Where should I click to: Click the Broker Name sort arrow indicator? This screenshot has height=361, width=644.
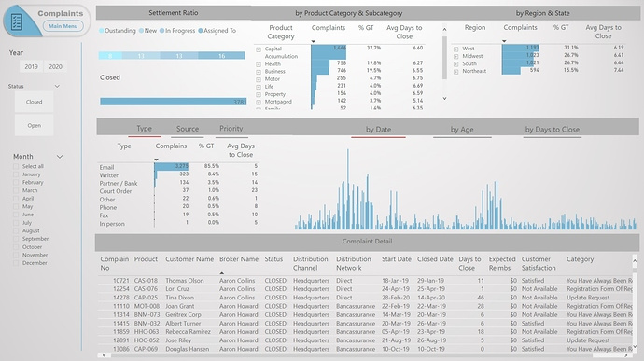[222, 273]
